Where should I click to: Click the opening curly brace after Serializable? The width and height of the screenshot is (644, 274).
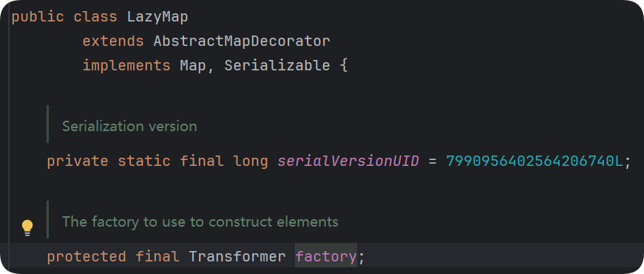[344, 66]
